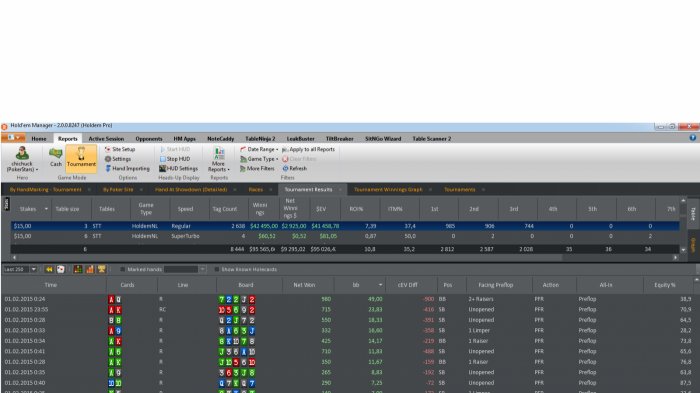Viewport: 700px width, 393px height.
Task: Open the orange application menu button
Action: [13, 138]
